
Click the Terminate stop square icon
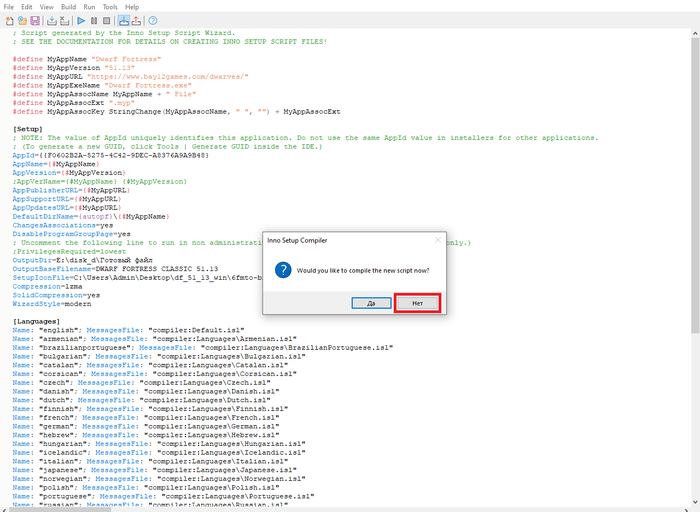[107, 20]
